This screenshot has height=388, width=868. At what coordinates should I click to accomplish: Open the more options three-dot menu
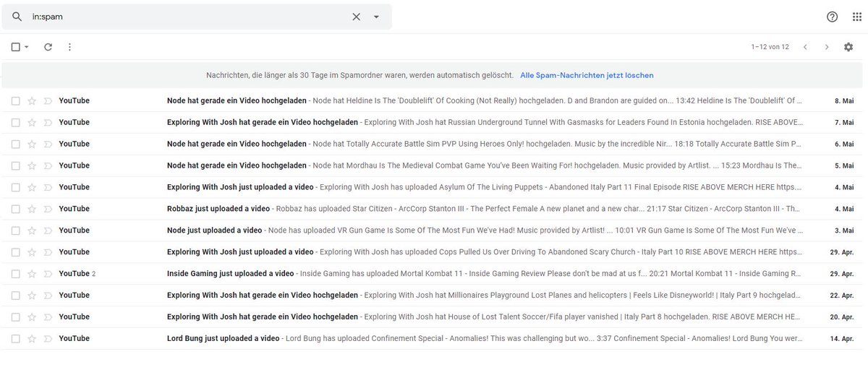69,47
